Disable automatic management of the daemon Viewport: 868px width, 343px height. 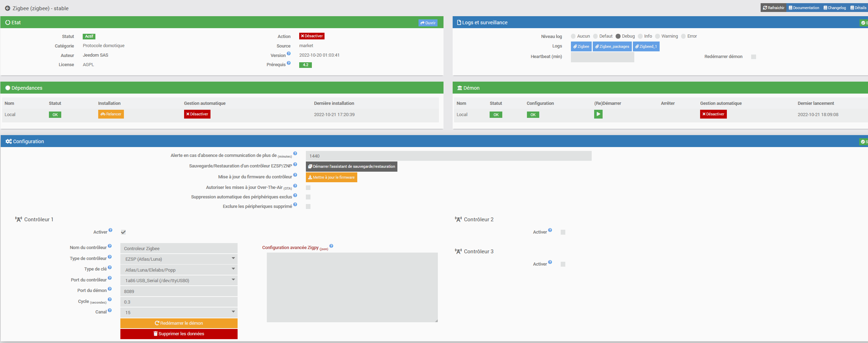coord(713,114)
